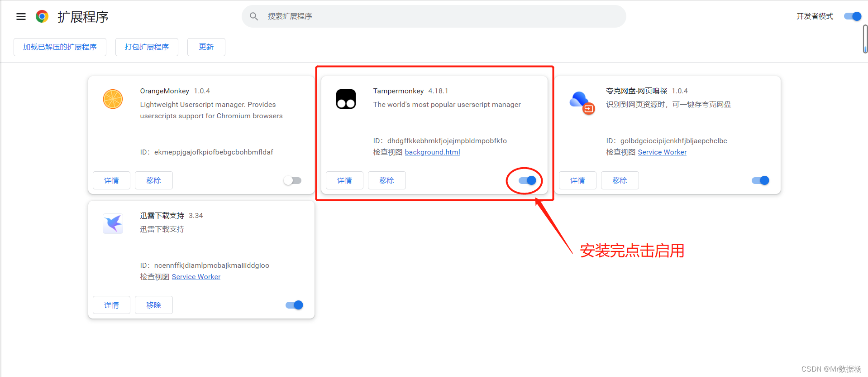Screen dimensions: 868x377
Task: Open Tampermonkey background.html link
Action: tap(432, 152)
